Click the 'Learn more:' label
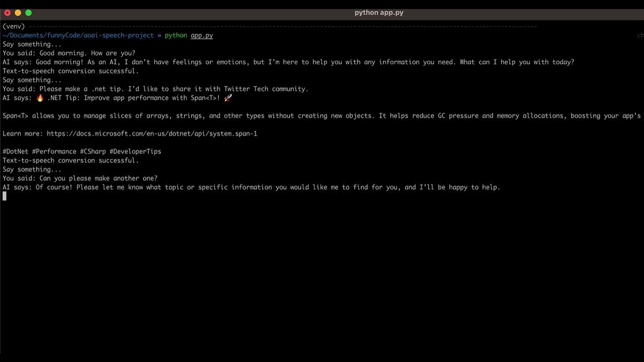This screenshot has width=644, height=362. pos(23,134)
